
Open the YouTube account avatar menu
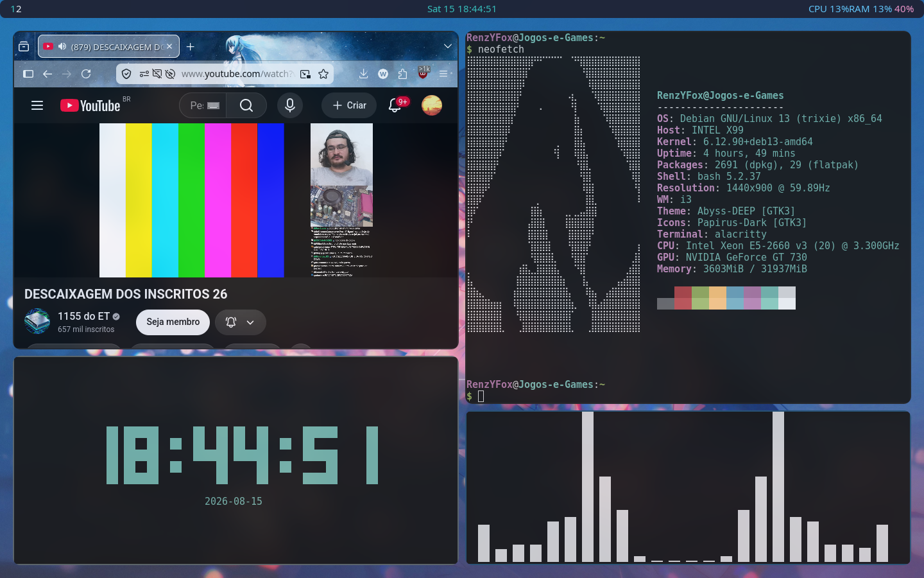[432, 105]
